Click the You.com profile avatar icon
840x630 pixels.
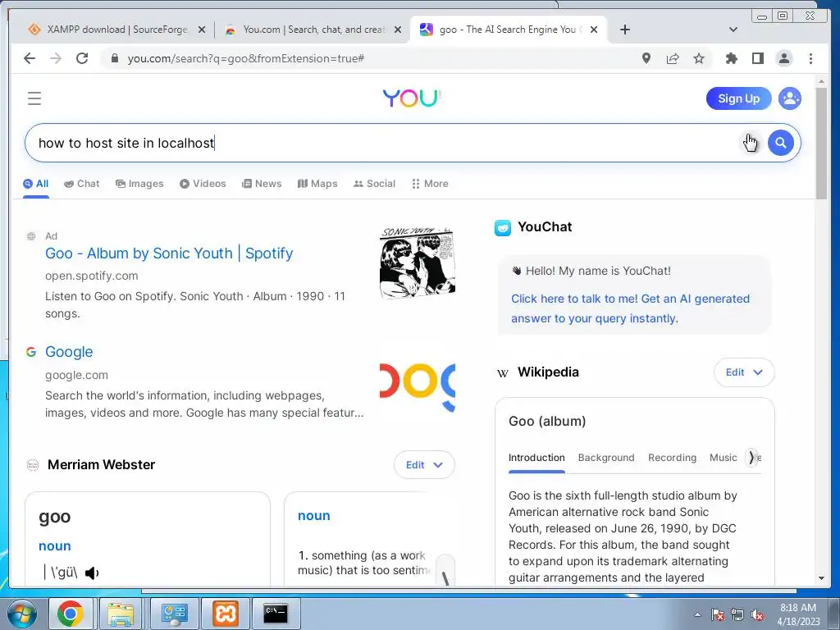click(x=790, y=98)
